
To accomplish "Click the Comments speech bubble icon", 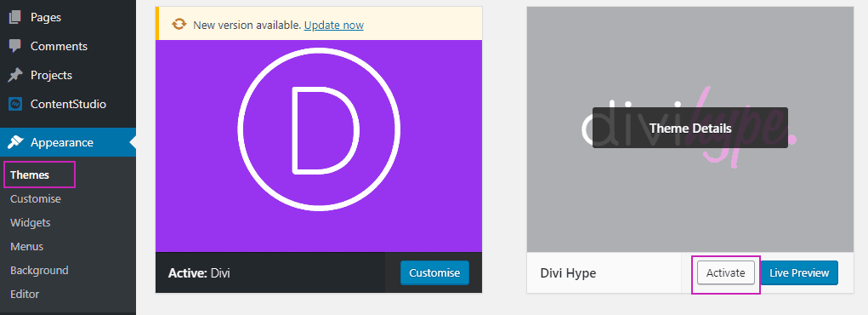I will click(x=15, y=46).
